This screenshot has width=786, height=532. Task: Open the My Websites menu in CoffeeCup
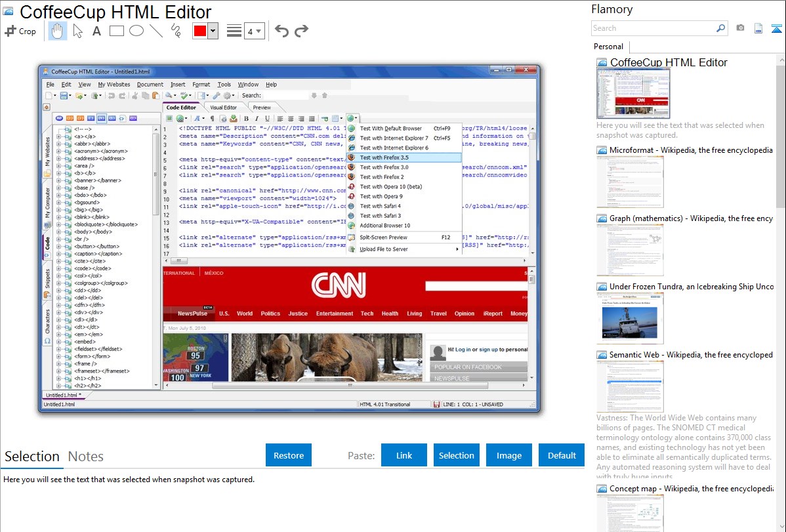tap(114, 84)
